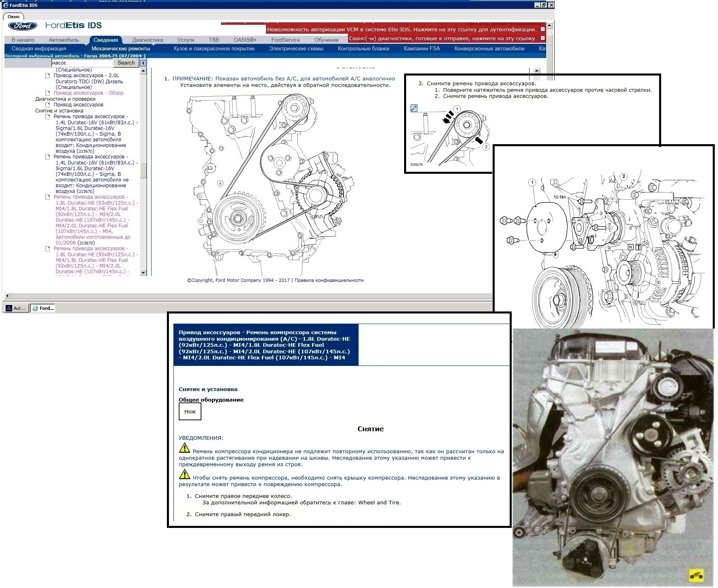Open 'Кузов и лакокрасочное покрытие' section
Viewport: 718px width, 588px height.
[x=214, y=48]
